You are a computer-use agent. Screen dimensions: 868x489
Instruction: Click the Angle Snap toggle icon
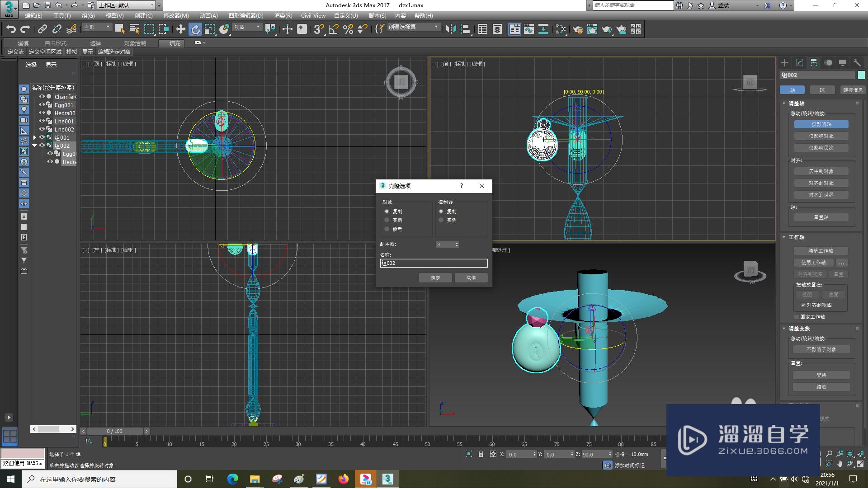tap(334, 29)
